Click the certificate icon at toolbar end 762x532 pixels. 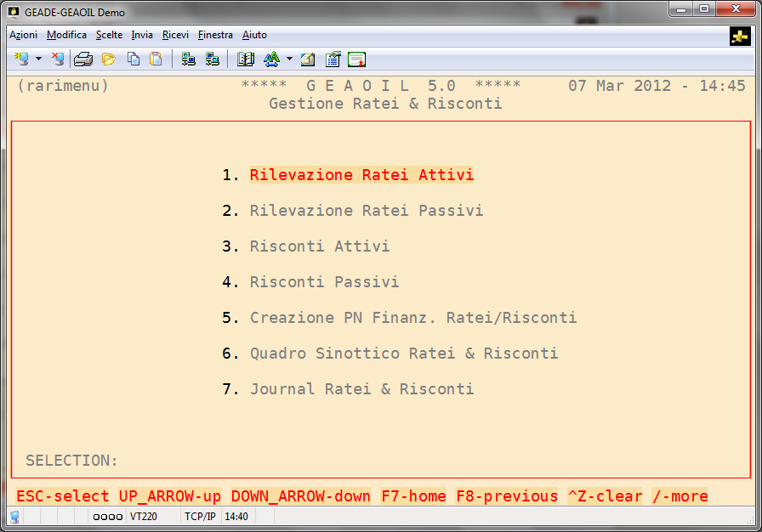(x=357, y=59)
